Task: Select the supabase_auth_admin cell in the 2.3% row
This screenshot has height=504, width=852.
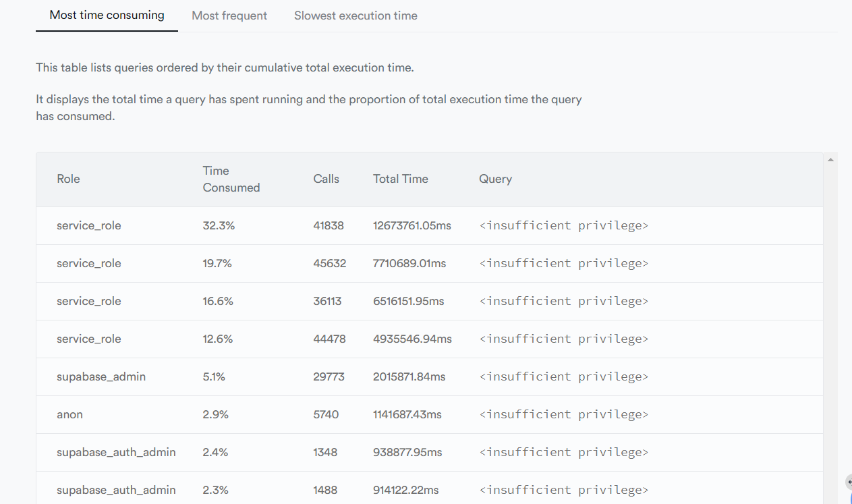Action: coord(116,490)
